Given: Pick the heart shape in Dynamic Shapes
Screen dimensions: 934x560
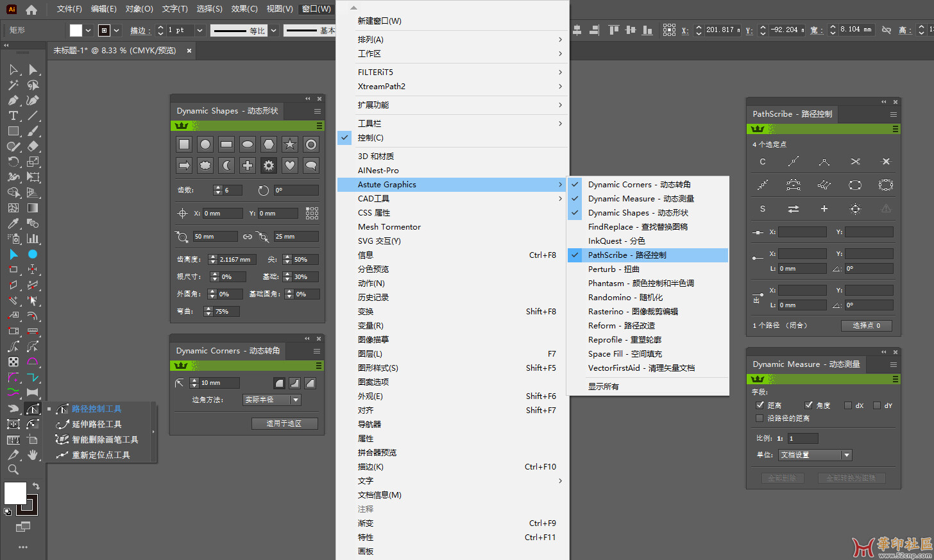Looking at the screenshot, I should (x=290, y=165).
